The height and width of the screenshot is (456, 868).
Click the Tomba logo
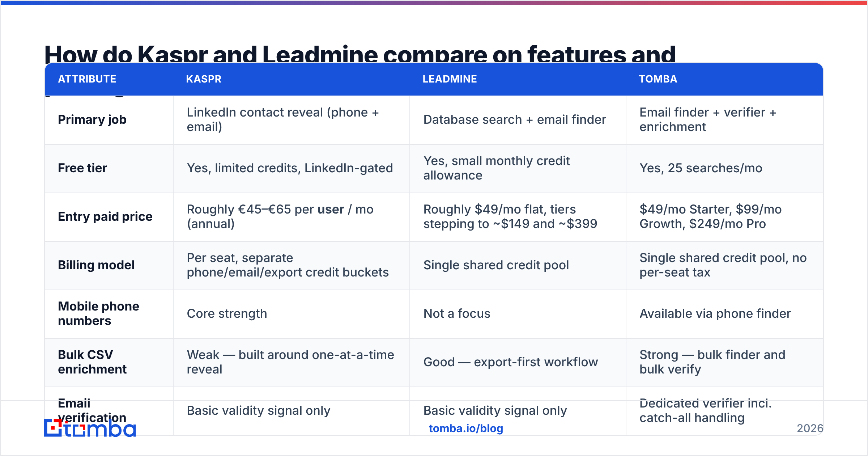click(x=90, y=428)
